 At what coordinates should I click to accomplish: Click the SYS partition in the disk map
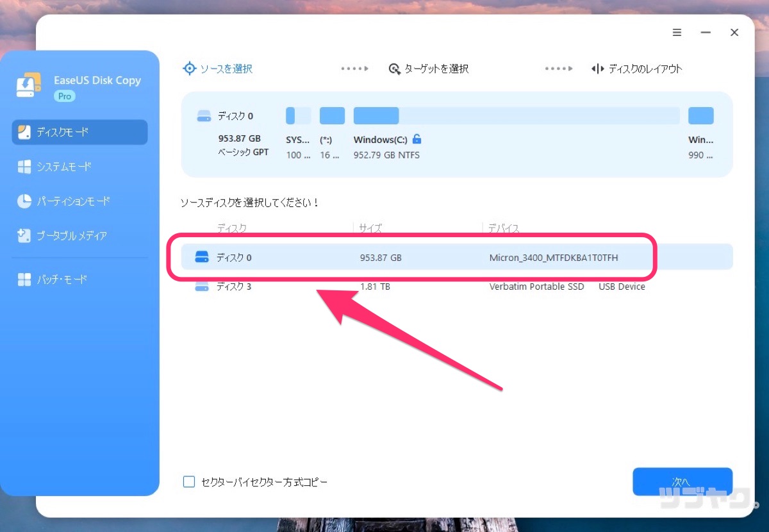(297, 115)
